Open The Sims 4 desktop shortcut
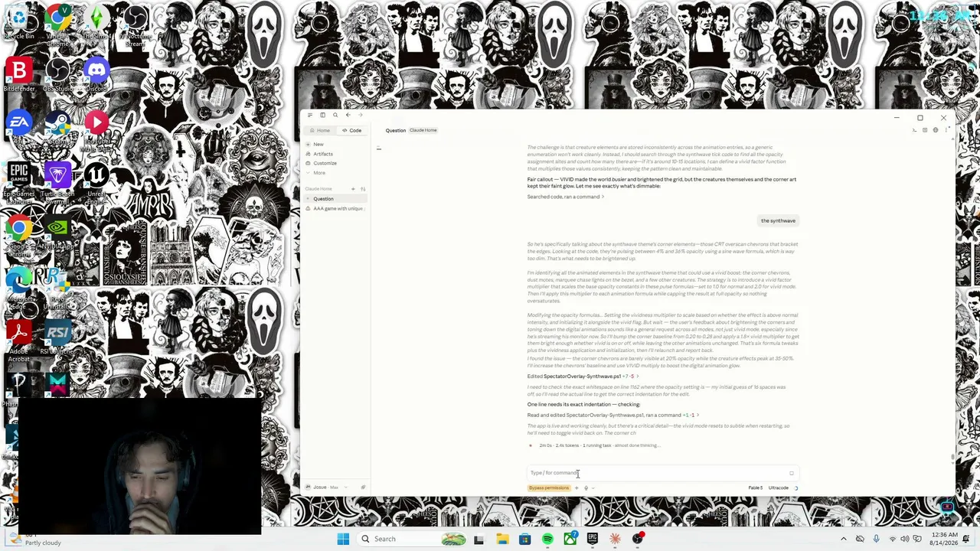This screenshot has height=551, width=980. (x=96, y=21)
